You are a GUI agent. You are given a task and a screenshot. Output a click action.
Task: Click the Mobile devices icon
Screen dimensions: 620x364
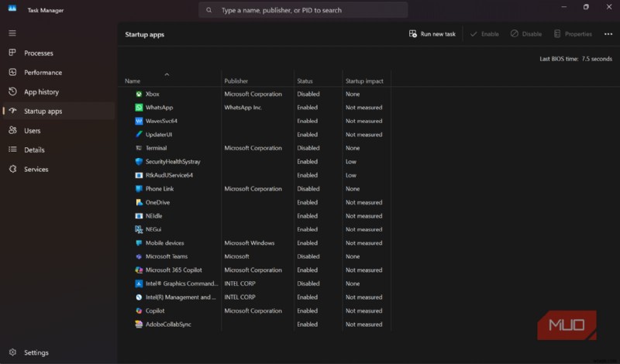(139, 242)
